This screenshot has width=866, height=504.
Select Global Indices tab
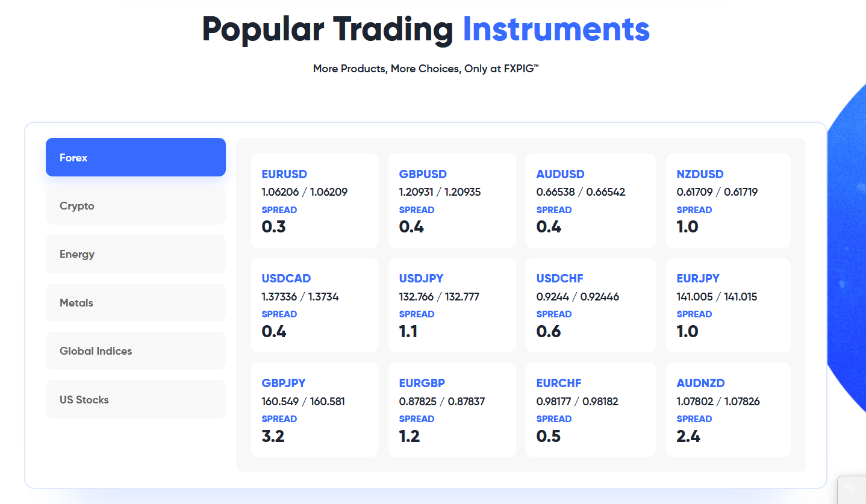click(136, 350)
